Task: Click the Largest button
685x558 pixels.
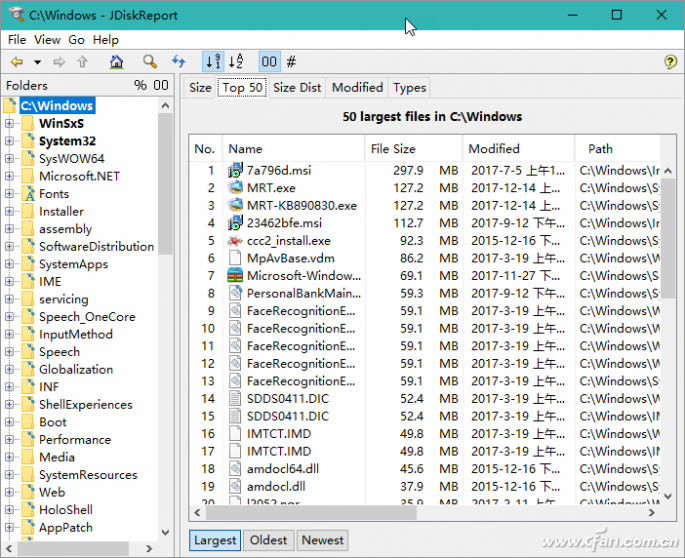Action: (x=215, y=540)
